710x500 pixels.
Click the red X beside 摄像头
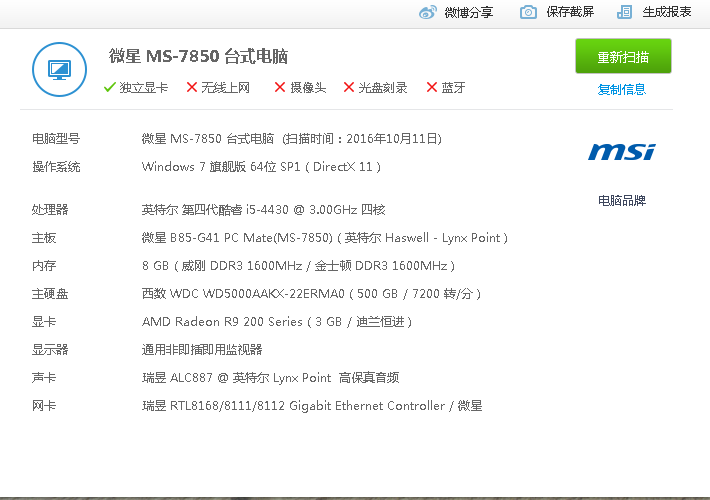[280, 87]
